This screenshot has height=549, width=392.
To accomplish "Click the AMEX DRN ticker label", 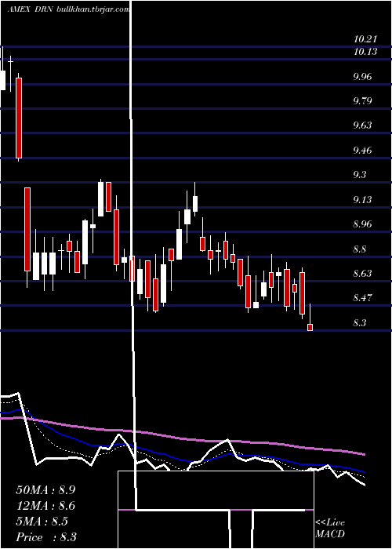I will click(x=30, y=9).
